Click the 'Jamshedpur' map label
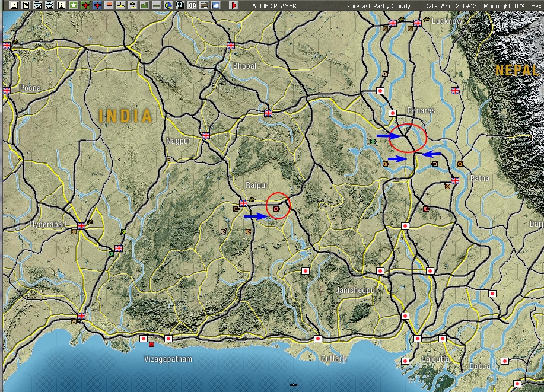544x392 pixels. [x=357, y=290]
